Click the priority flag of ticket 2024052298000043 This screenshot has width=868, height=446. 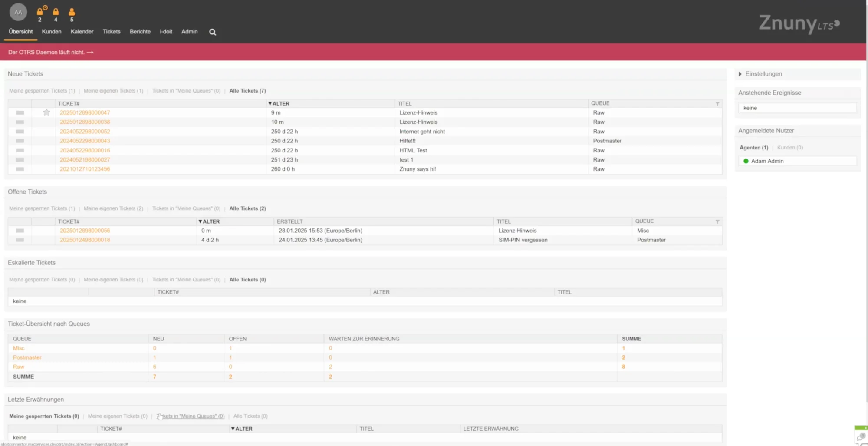pyautogui.click(x=20, y=141)
